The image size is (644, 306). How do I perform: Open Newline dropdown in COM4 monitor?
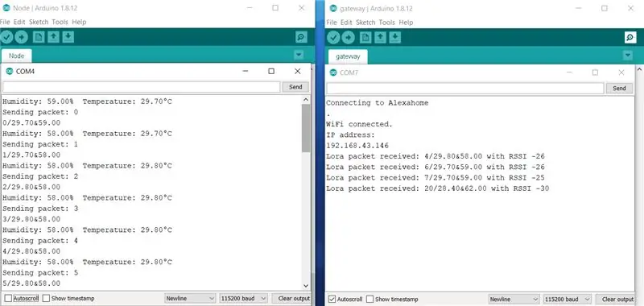(x=190, y=299)
